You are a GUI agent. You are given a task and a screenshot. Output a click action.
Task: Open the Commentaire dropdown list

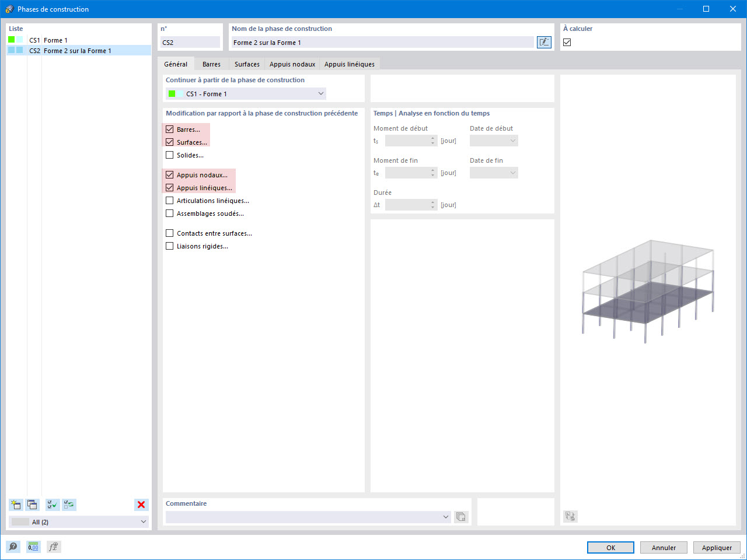pyautogui.click(x=446, y=517)
